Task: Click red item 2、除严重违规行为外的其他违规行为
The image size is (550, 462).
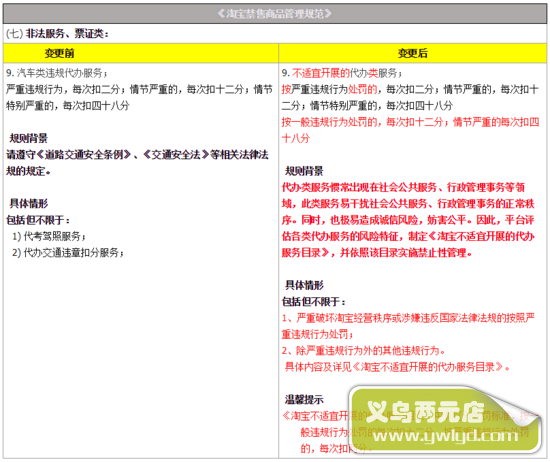Action: click(363, 350)
